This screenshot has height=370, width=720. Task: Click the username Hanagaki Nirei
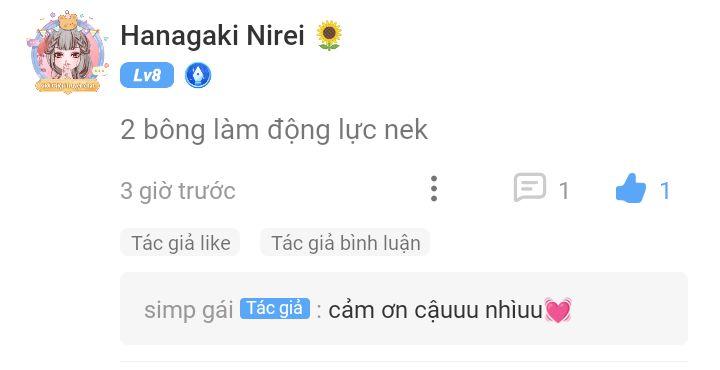pos(212,35)
